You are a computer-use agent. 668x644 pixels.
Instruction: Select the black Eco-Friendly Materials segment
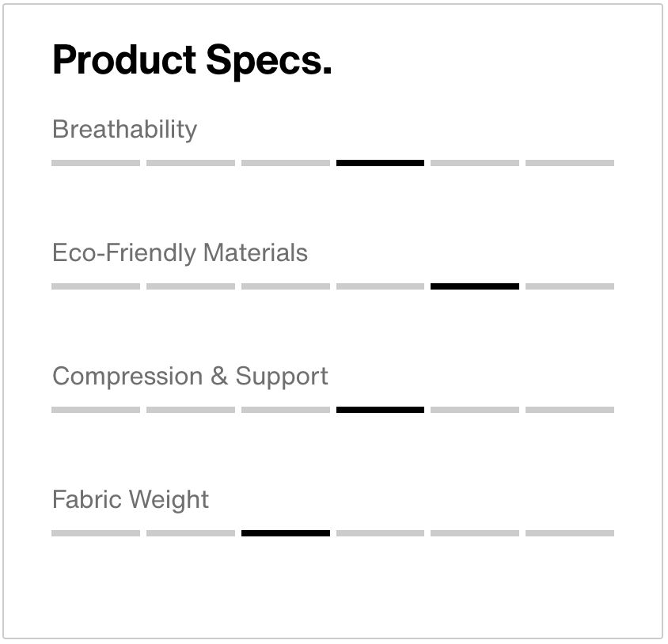coord(475,286)
